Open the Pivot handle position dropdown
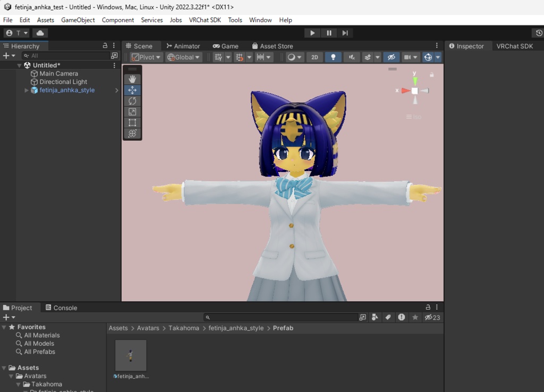 coord(146,57)
